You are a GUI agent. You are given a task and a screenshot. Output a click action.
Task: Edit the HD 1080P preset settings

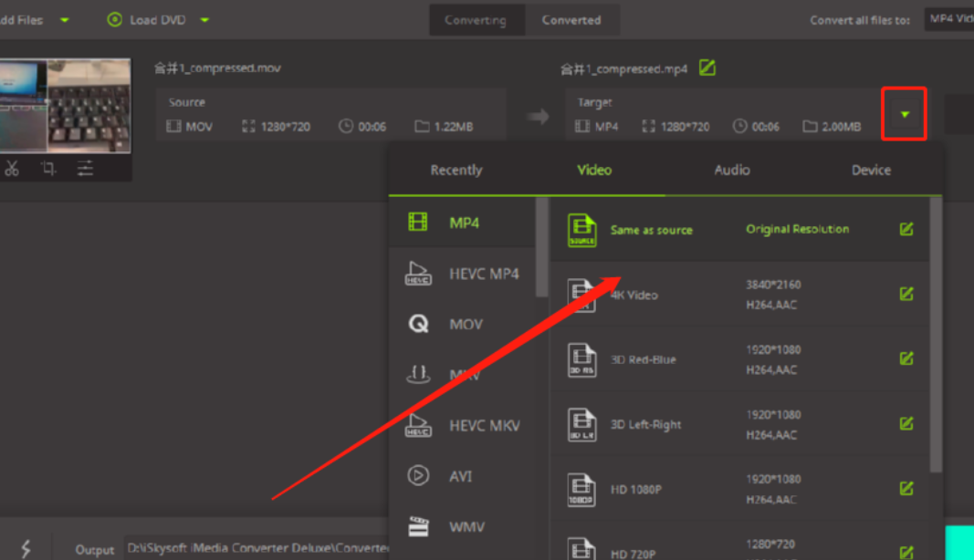906,488
